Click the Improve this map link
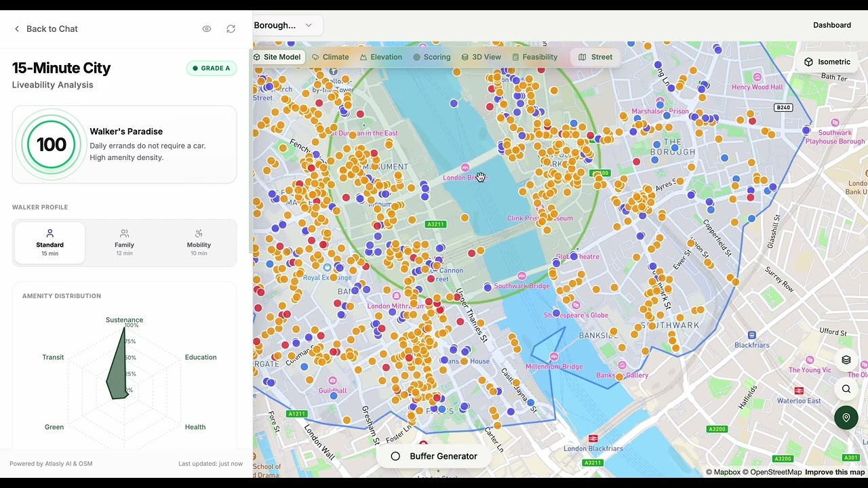The height and width of the screenshot is (488, 868). [835, 472]
